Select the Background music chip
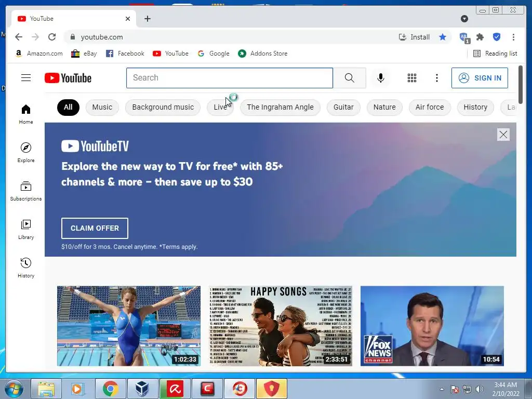The width and height of the screenshot is (532, 399). pyautogui.click(x=163, y=107)
